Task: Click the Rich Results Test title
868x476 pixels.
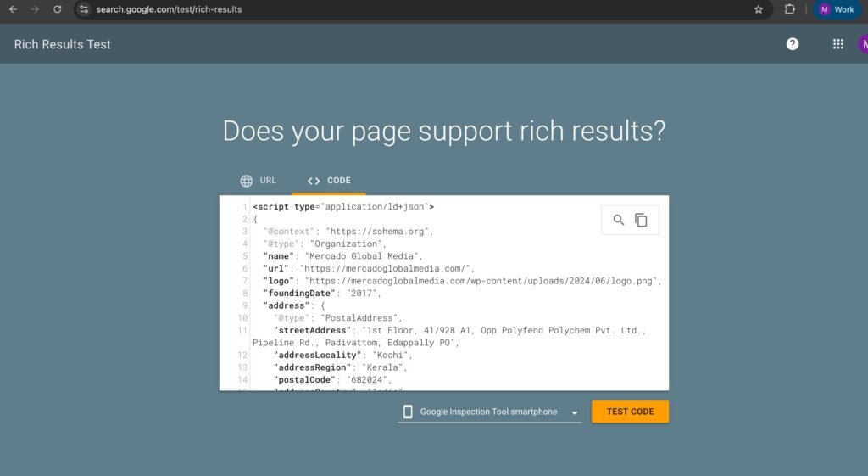Action: pyautogui.click(x=63, y=44)
